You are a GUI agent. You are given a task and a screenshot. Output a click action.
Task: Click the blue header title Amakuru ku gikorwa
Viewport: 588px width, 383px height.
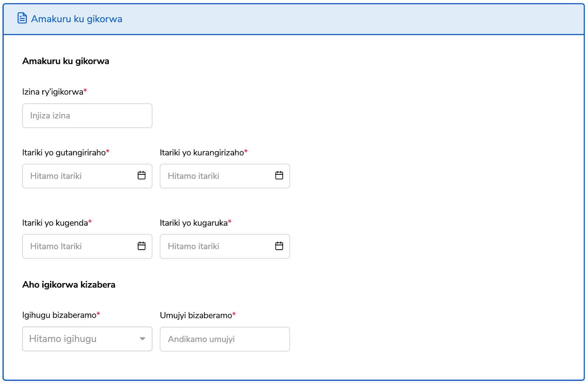click(x=76, y=19)
